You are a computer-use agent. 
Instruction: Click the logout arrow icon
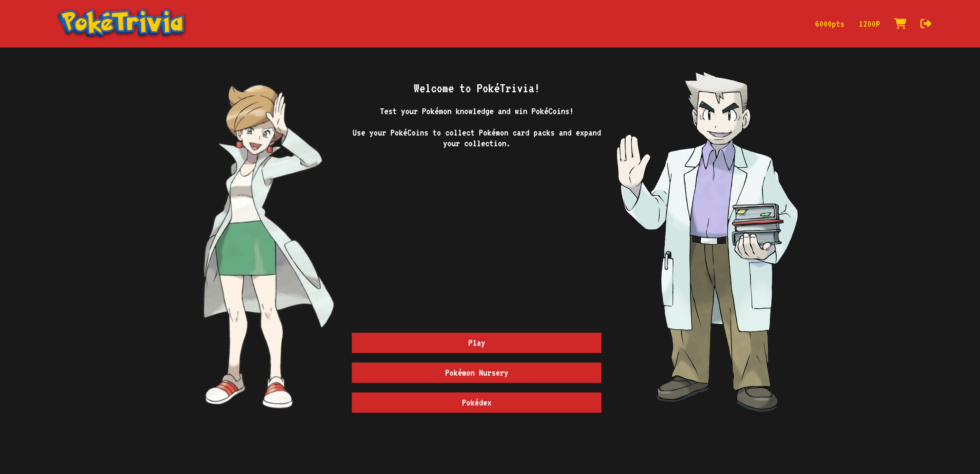click(x=925, y=24)
